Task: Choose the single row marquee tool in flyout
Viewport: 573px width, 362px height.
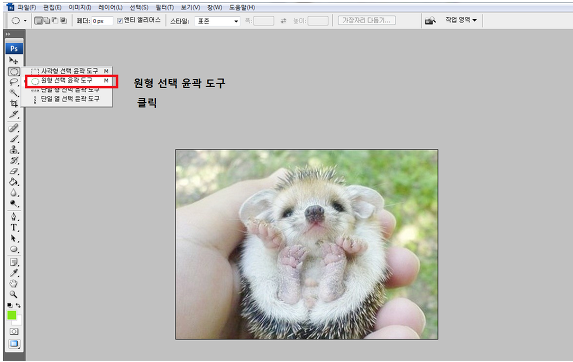Action: [67, 90]
